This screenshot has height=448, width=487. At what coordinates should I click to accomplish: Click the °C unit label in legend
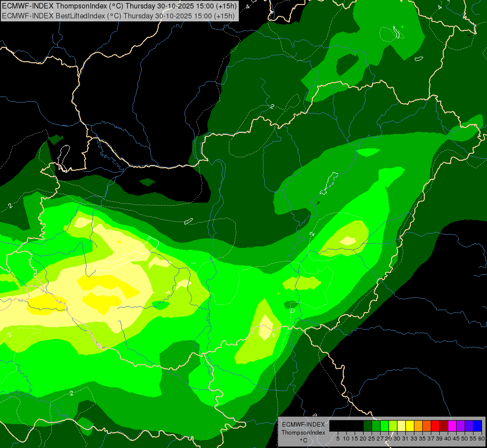point(303,441)
